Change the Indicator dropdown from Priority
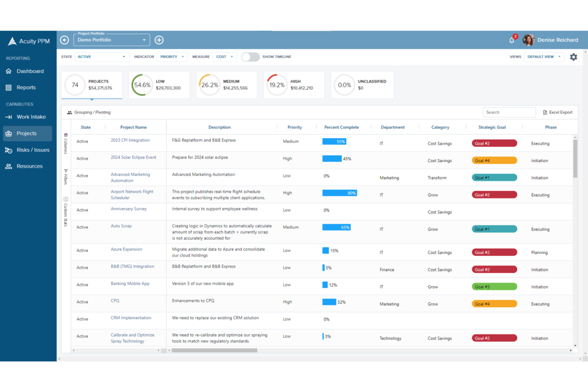 tap(172, 57)
